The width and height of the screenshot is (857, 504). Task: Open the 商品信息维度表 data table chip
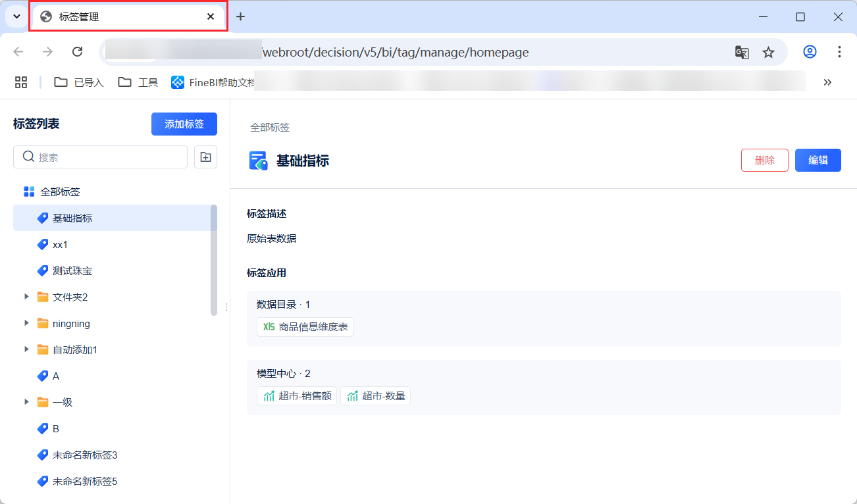click(305, 326)
